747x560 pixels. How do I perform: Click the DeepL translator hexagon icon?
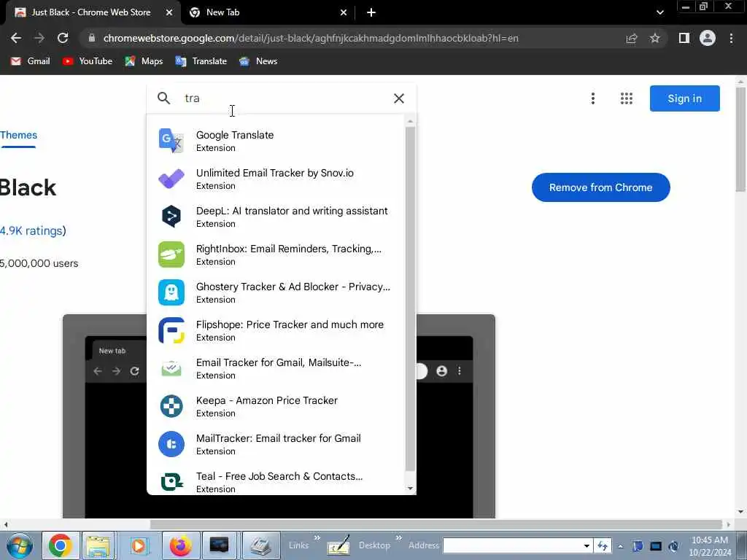click(171, 216)
